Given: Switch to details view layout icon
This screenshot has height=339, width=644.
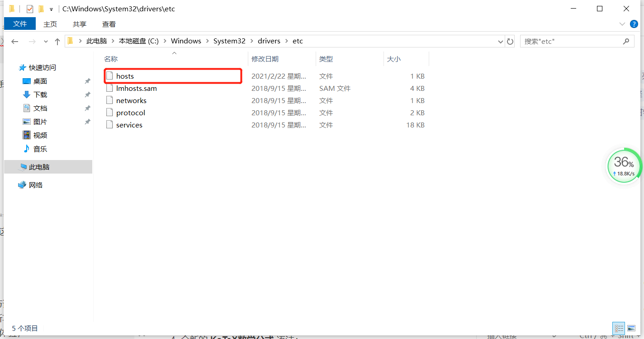Looking at the screenshot, I should point(619,329).
